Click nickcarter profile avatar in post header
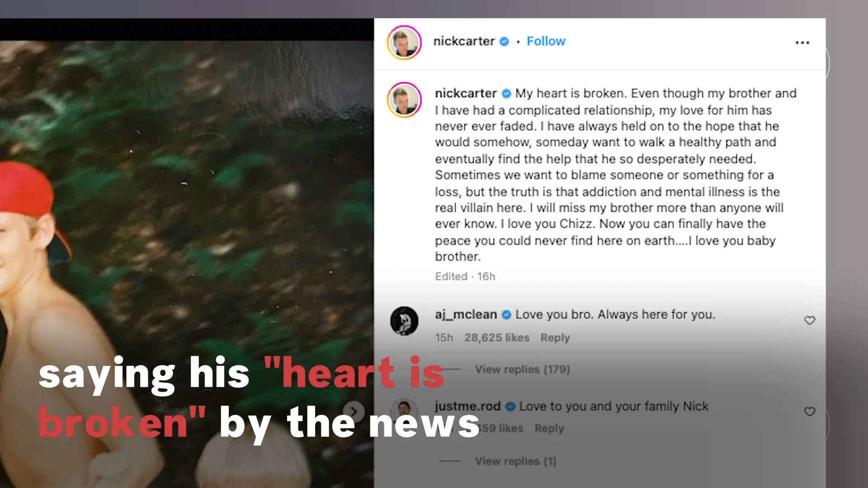Image resolution: width=868 pixels, height=488 pixels. (x=404, y=42)
